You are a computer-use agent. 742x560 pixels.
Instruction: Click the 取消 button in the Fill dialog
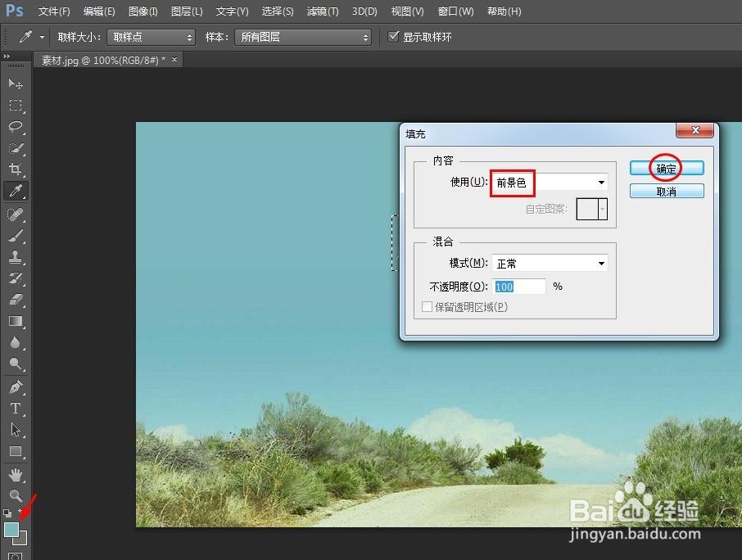(666, 190)
